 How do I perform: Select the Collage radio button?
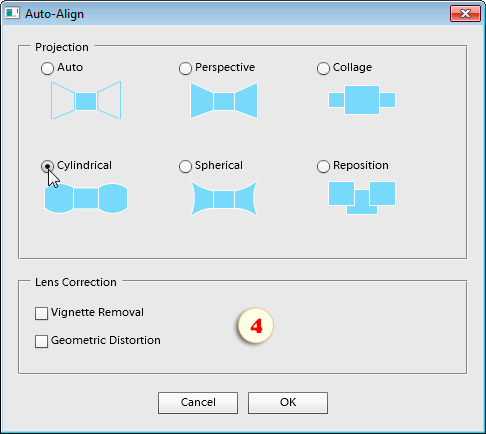323,68
